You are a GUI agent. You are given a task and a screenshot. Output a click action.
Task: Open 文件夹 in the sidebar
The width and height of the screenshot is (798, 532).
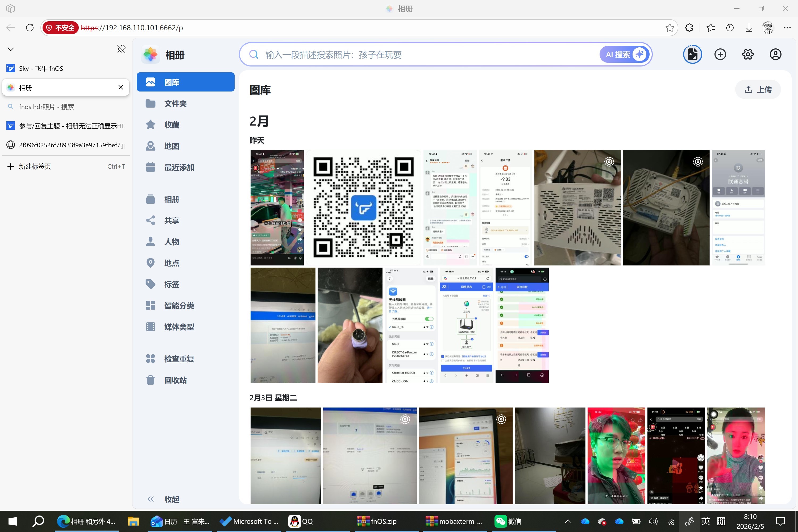[175, 103]
